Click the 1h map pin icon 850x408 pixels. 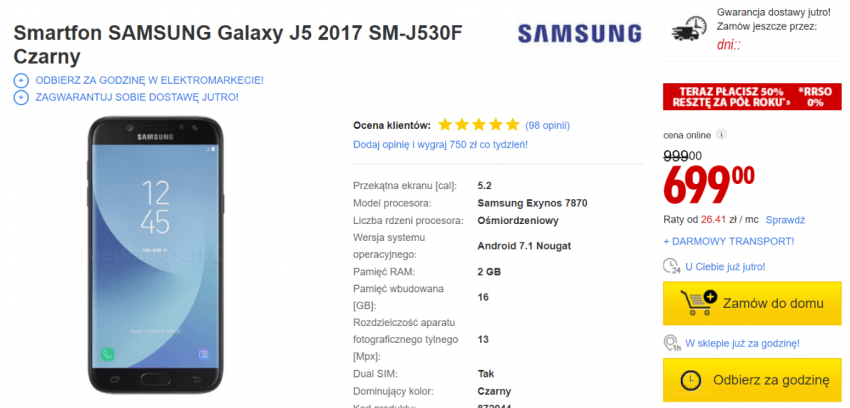pos(672,344)
